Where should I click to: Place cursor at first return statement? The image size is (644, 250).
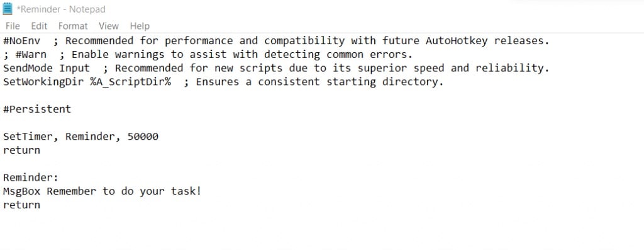point(22,150)
